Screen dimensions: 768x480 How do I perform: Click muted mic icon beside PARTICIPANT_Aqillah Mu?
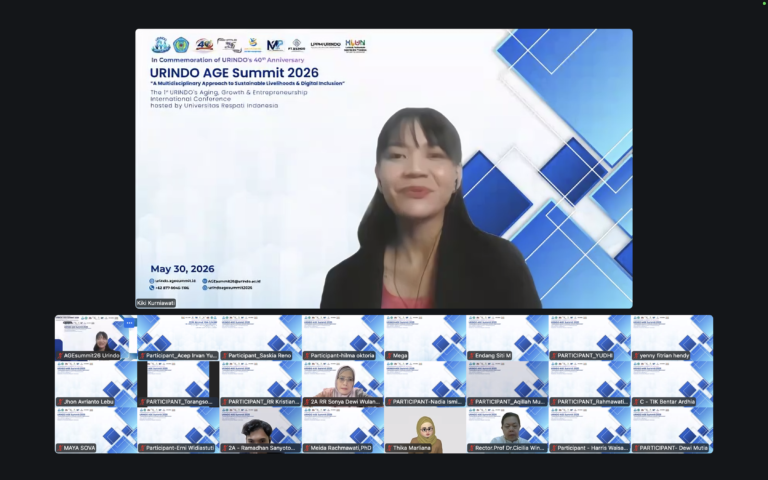click(x=472, y=402)
